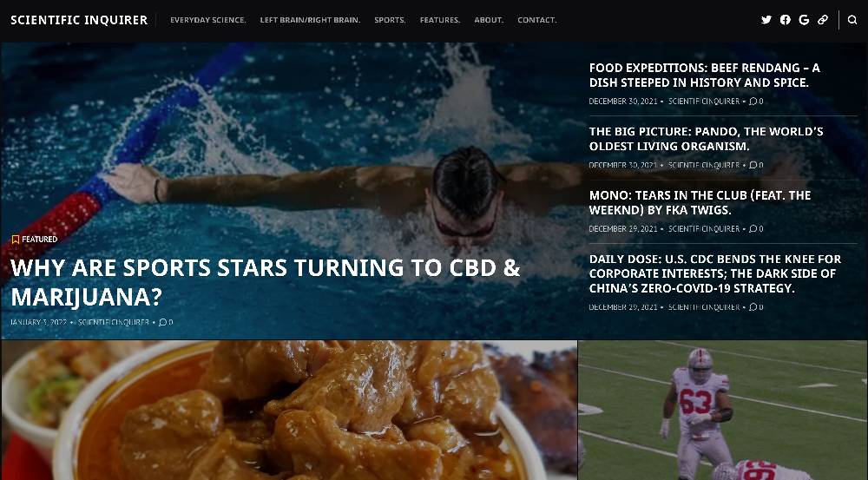Open the Twitter social icon
The image size is (868, 480).
point(766,20)
